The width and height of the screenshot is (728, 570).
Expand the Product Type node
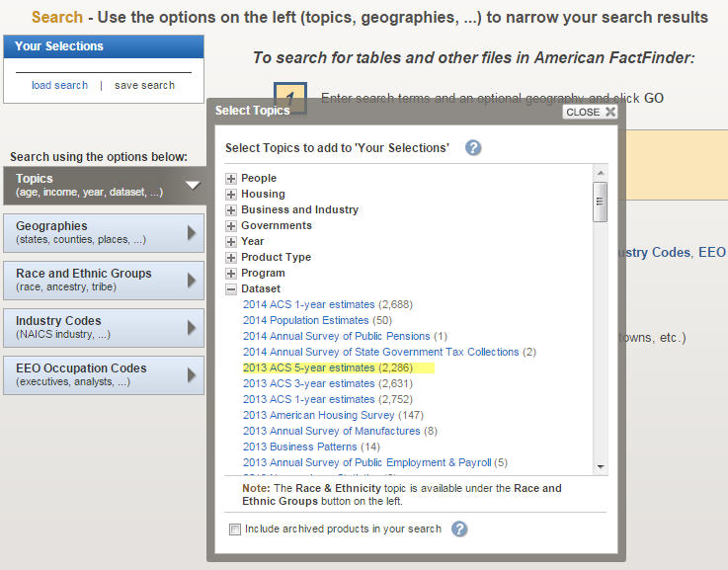231,257
